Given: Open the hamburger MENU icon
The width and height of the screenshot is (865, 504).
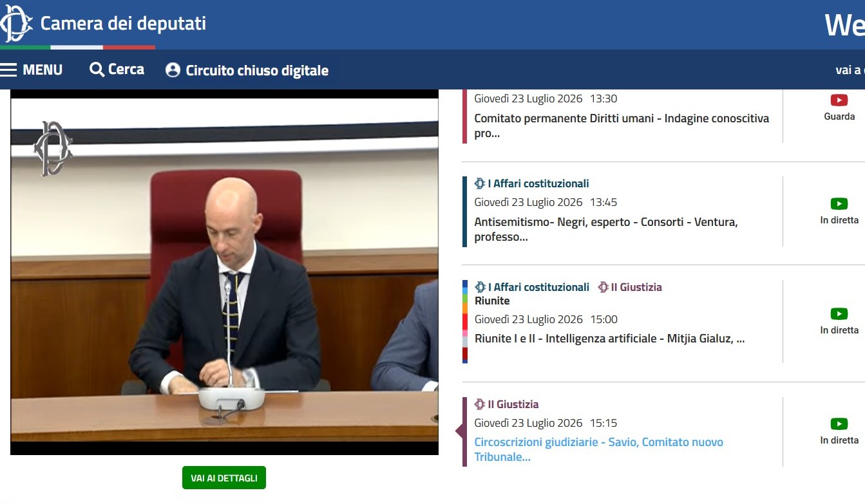Looking at the screenshot, I should coord(8,70).
